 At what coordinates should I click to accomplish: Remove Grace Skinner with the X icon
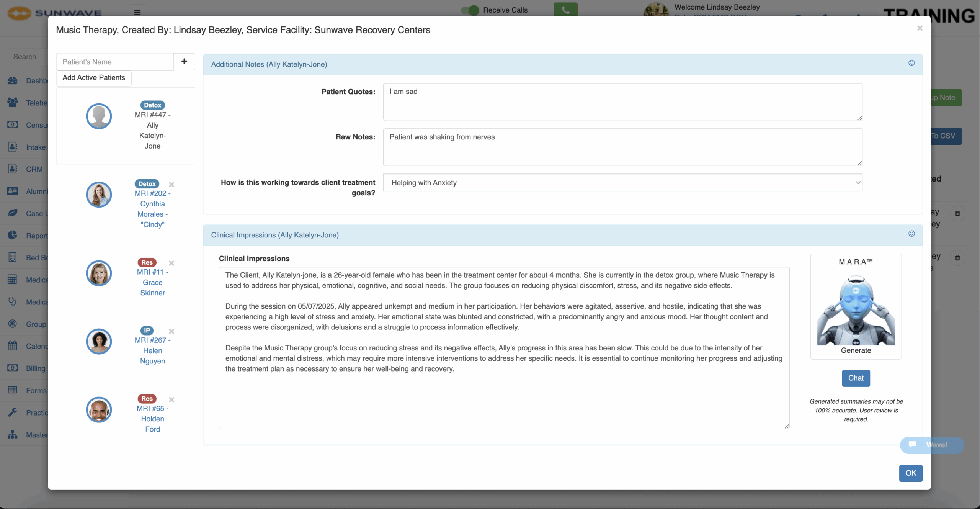point(171,263)
